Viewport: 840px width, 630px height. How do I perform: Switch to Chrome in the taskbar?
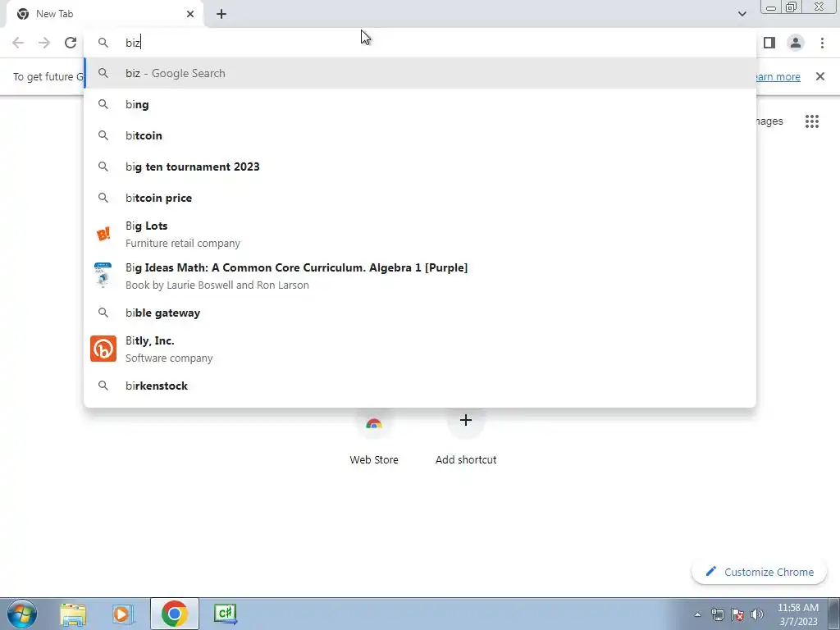pos(174,614)
